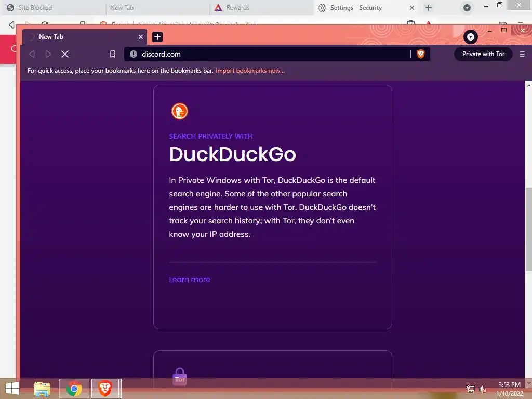Click the Tor page vertical scrollbar thumb
Image resolution: width=532 pixels, height=399 pixels.
(528, 229)
